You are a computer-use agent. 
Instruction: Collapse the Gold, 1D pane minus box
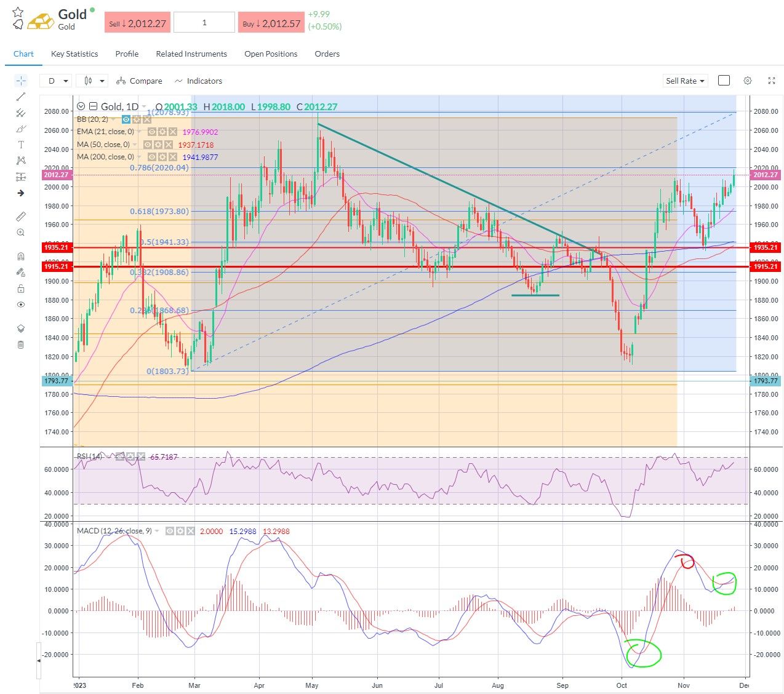click(x=94, y=106)
